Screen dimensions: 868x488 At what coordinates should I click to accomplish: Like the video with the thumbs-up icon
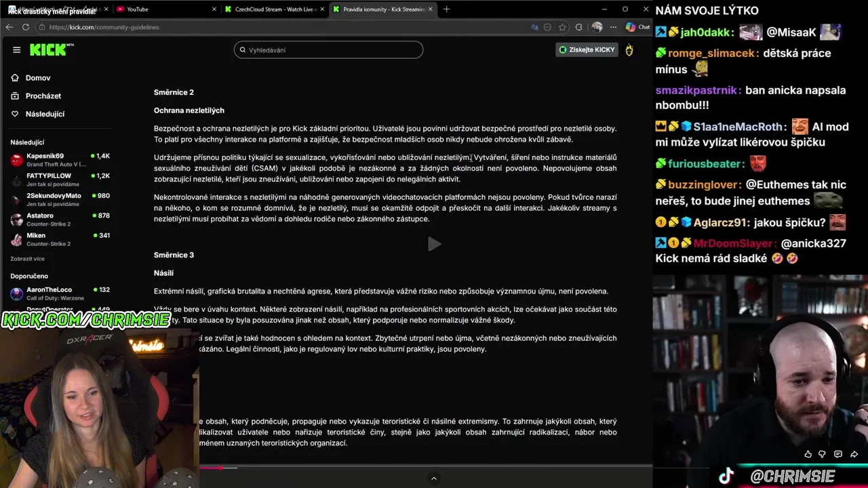coord(808,454)
